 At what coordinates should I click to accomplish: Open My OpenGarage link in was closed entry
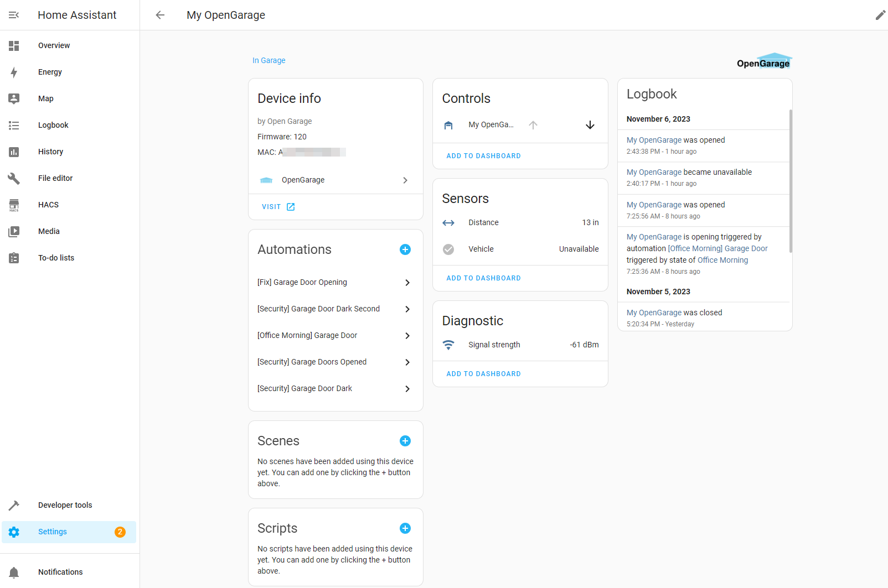point(654,313)
